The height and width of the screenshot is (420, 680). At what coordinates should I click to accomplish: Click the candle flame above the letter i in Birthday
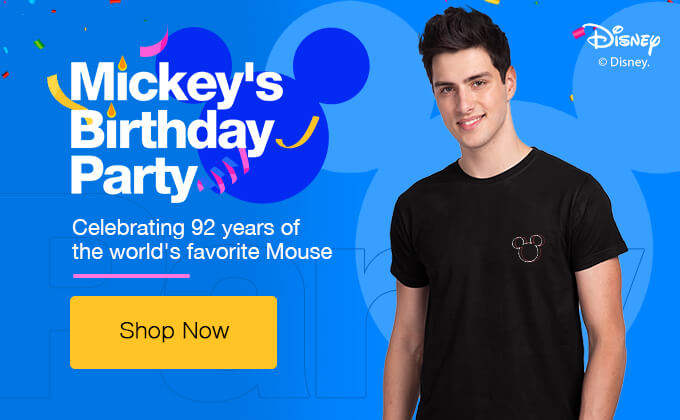[111, 110]
